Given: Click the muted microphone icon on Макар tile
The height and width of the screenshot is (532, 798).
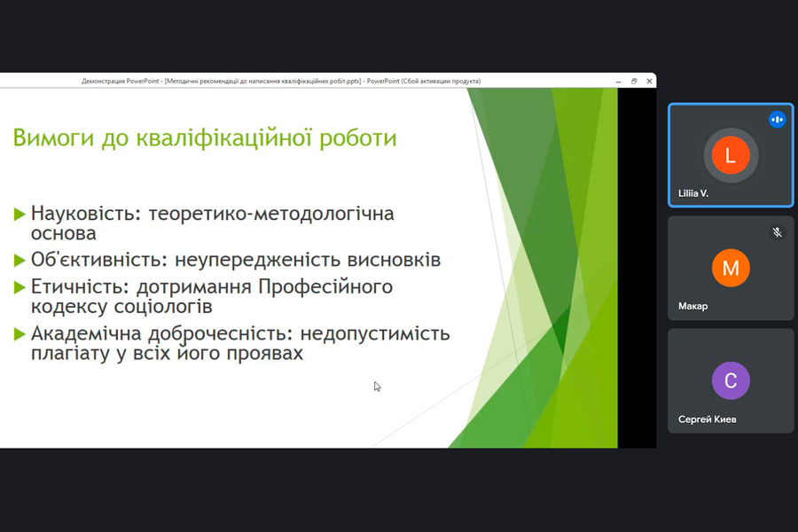Looking at the screenshot, I should coord(777,232).
